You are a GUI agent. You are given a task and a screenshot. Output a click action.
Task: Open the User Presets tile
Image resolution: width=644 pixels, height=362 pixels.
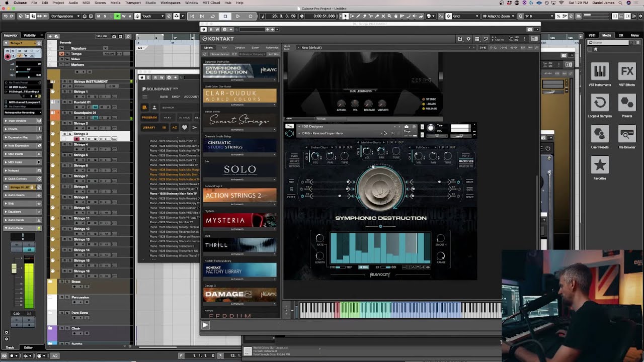click(600, 134)
